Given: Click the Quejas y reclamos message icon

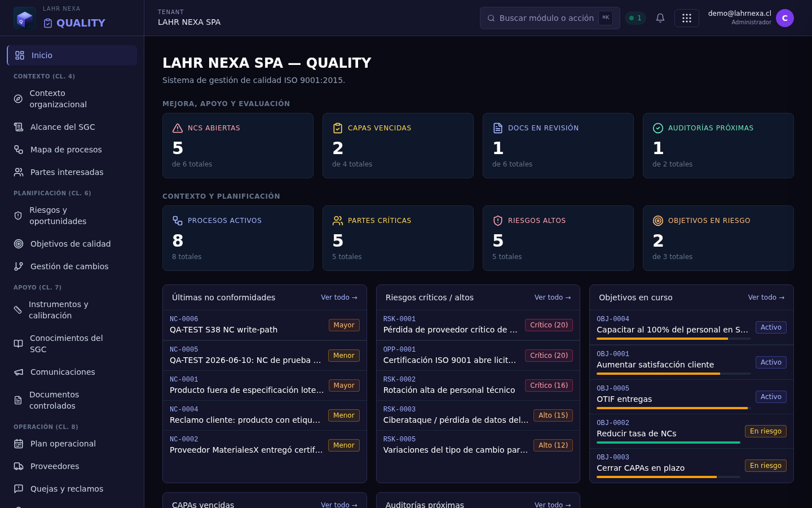Looking at the screenshot, I should point(19,489).
